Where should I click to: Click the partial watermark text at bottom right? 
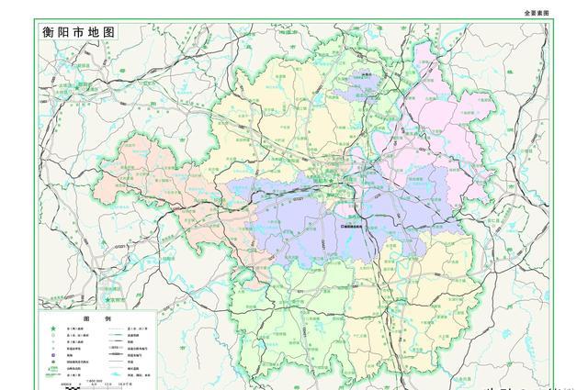pyautogui.click(x=524, y=384)
